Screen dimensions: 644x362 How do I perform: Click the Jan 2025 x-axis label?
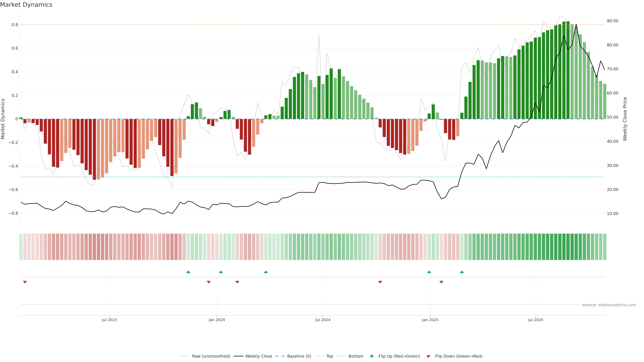coord(430,320)
